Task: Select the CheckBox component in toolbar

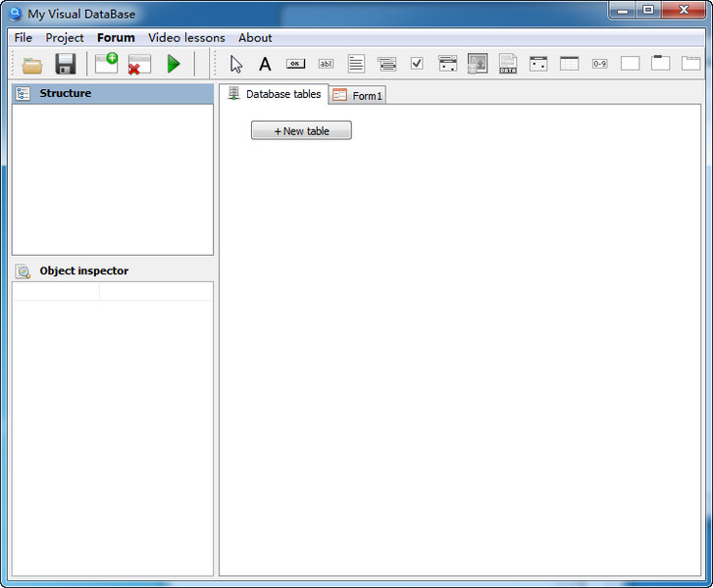Action: tap(417, 64)
